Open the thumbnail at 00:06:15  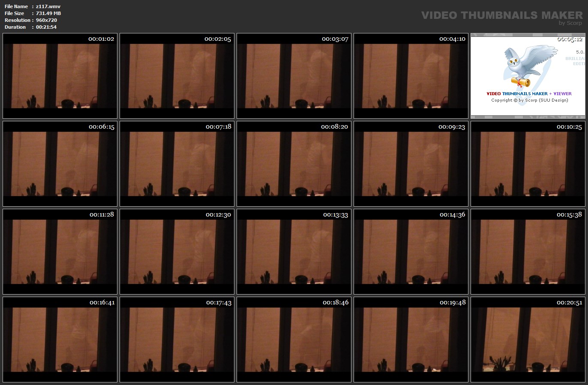coord(60,164)
